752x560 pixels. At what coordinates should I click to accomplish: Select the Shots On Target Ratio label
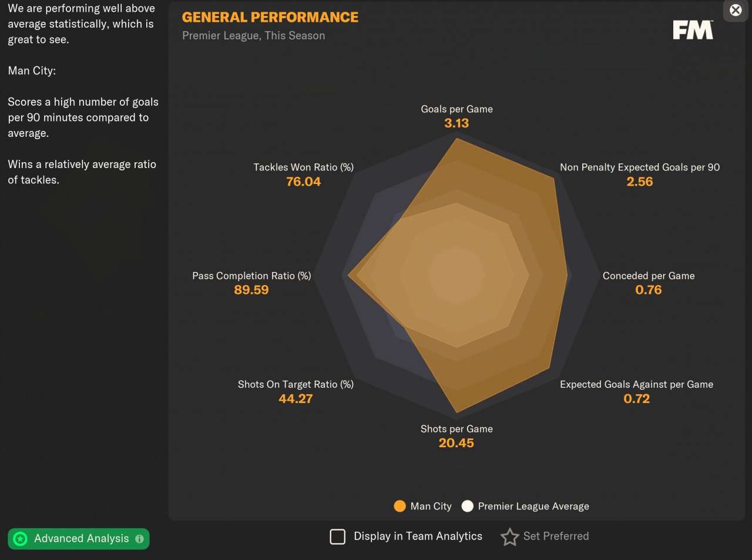296,384
